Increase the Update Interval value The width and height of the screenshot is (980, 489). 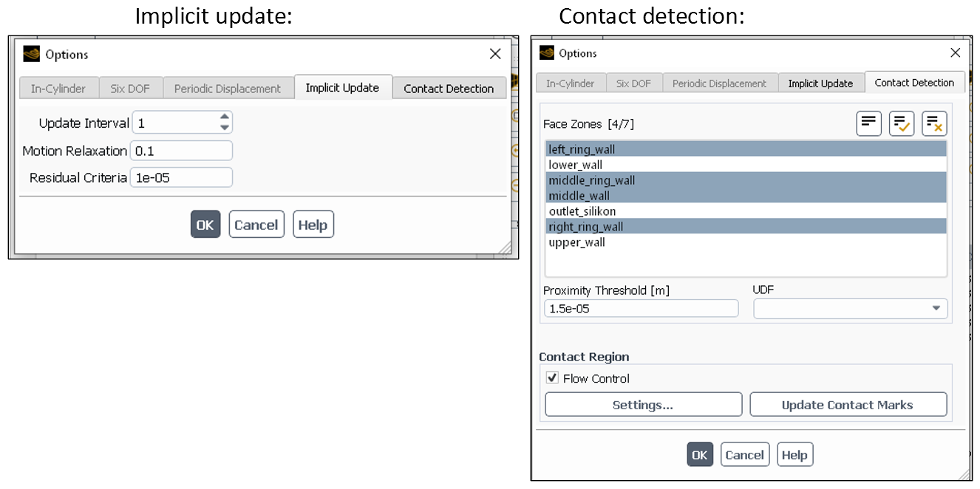click(225, 117)
